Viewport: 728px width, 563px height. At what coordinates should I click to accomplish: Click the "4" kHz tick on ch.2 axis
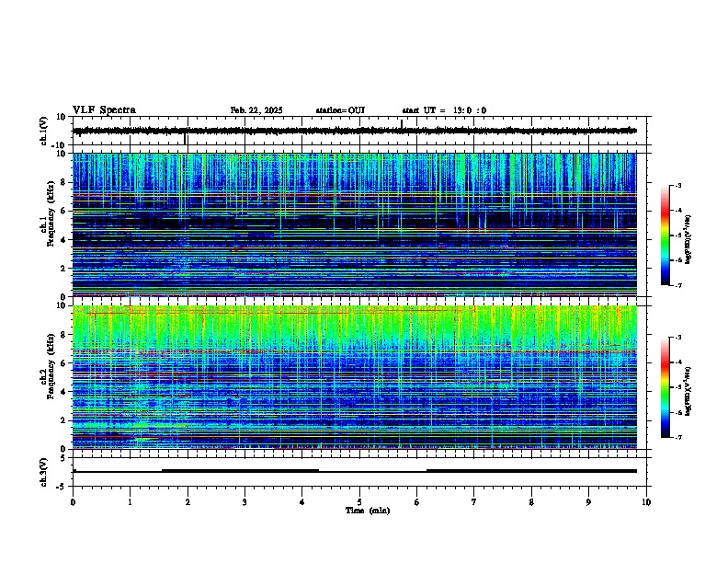[x=64, y=392]
